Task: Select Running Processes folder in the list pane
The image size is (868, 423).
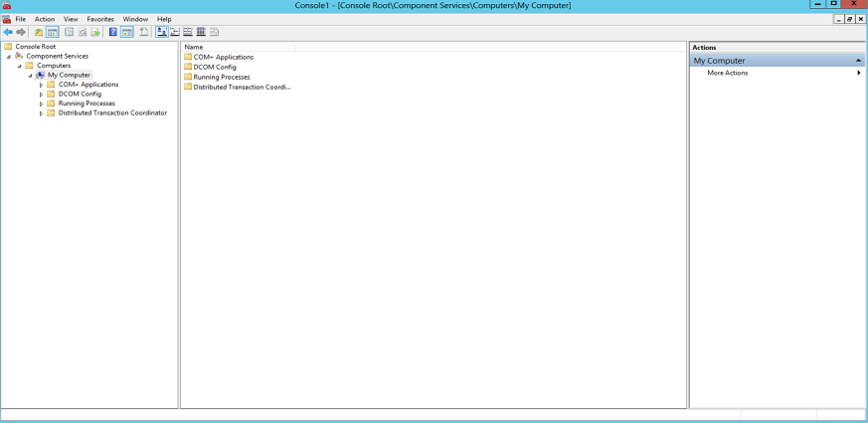Action: pos(221,77)
